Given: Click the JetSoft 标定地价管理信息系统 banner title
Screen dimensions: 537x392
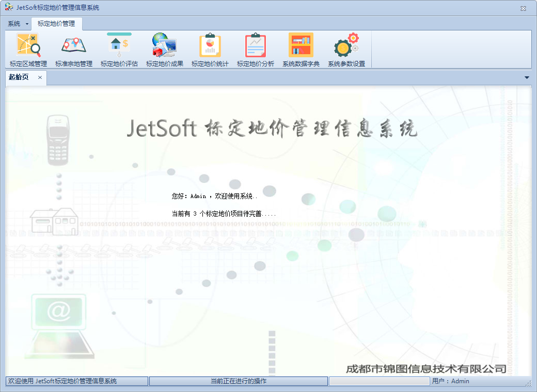Looking at the screenshot, I should pyautogui.click(x=272, y=128).
